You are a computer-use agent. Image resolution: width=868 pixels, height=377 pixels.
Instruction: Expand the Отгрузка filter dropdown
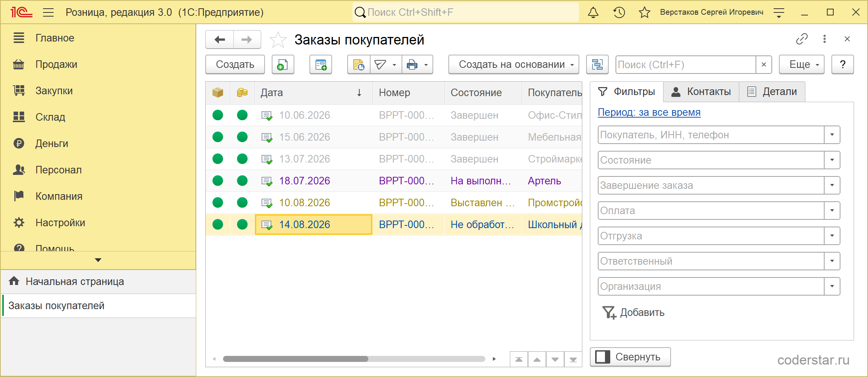[832, 236]
